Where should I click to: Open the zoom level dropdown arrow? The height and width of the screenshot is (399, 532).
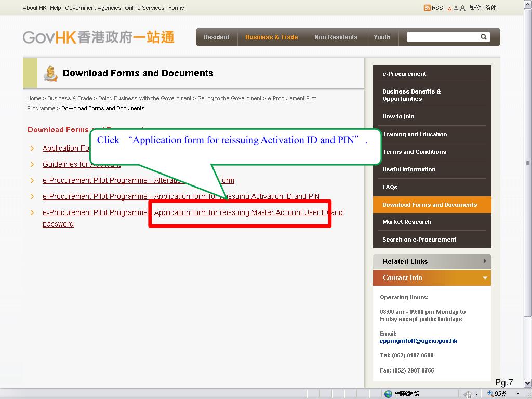518,394
